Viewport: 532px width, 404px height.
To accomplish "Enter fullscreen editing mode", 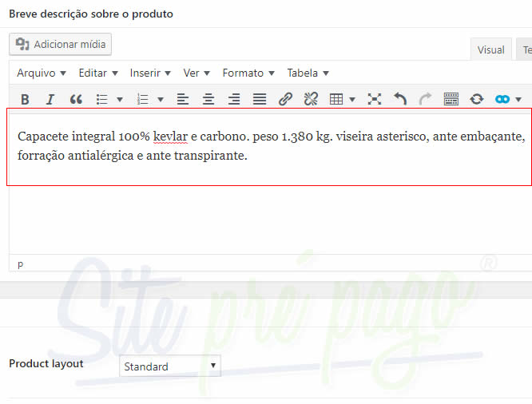I will coord(375,99).
